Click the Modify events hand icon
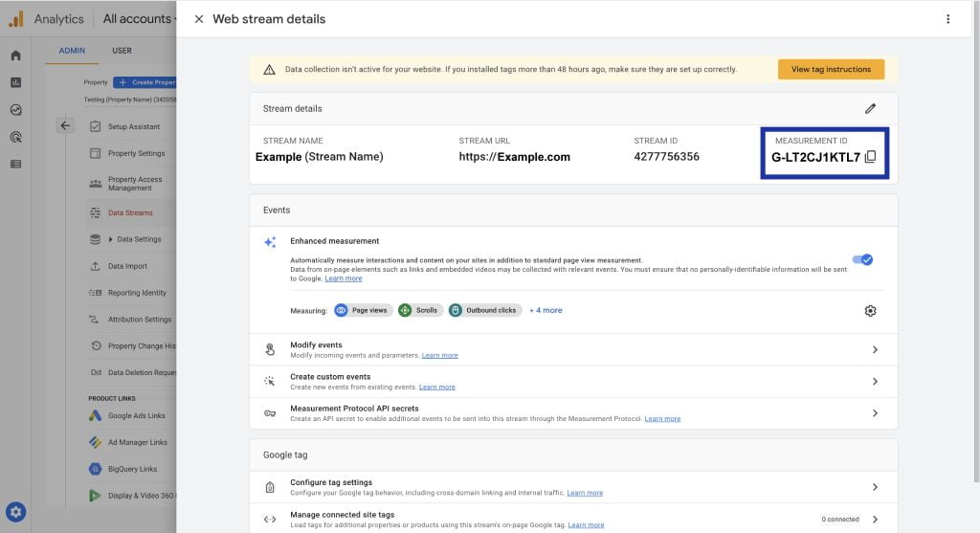980x533 pixels. point(270,350)
